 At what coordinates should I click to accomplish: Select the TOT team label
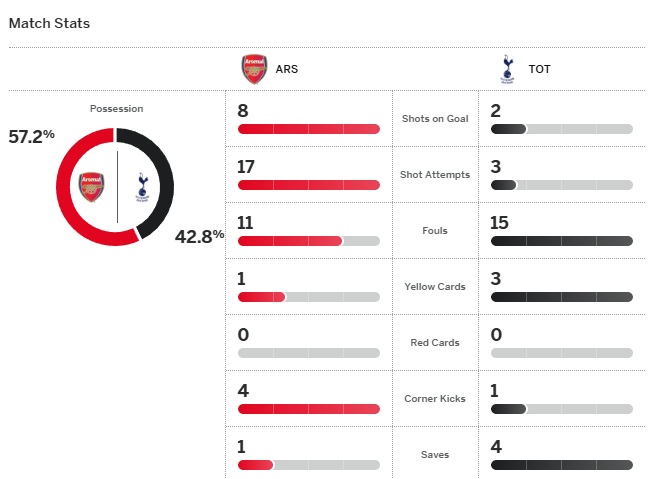pos(539,70)
